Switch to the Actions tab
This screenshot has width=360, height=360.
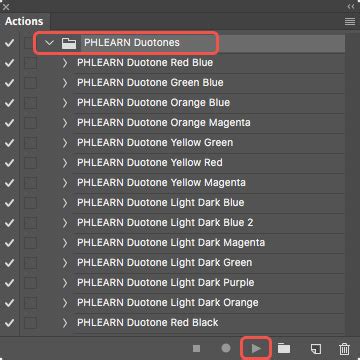click(24, 21)
